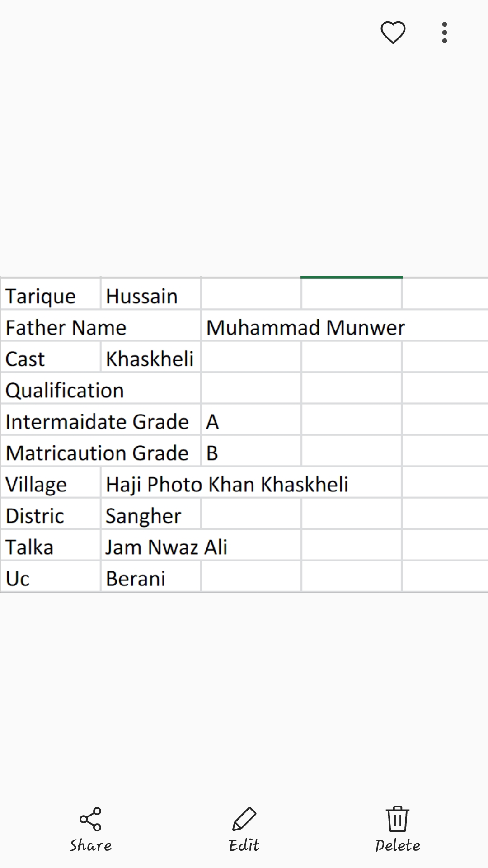Tap the heart icon to favorite the file
The height and width of the screenshot is (868, 488).
392,32
